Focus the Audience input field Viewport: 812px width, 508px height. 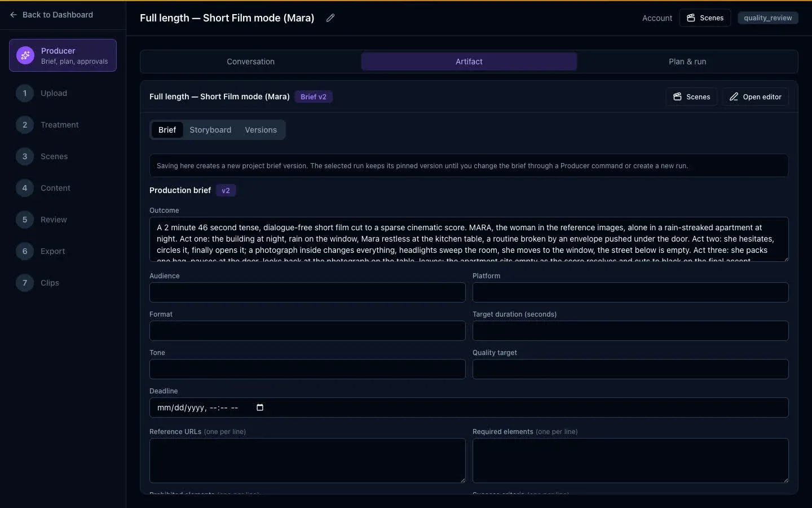[x=307, y=292]
